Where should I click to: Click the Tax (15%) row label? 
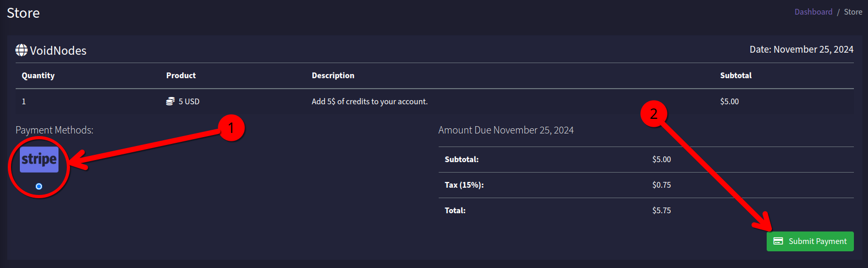pos(464,185)
